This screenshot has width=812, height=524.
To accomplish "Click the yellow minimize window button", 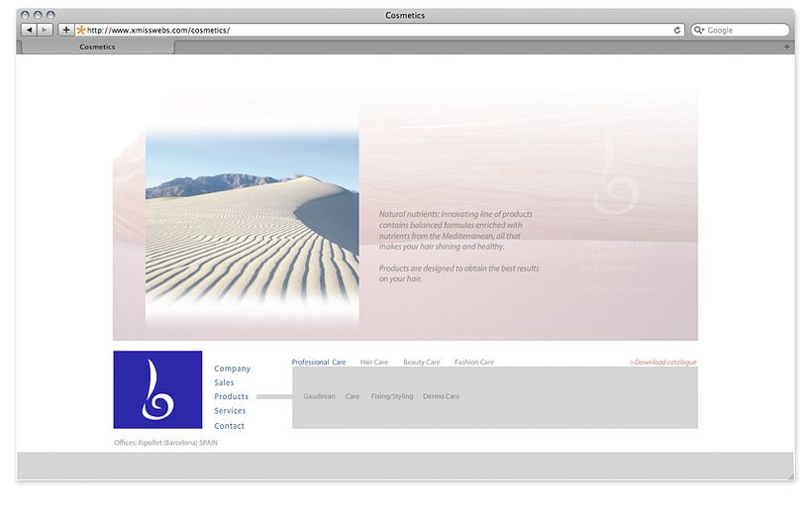I will tap(38, 15).
